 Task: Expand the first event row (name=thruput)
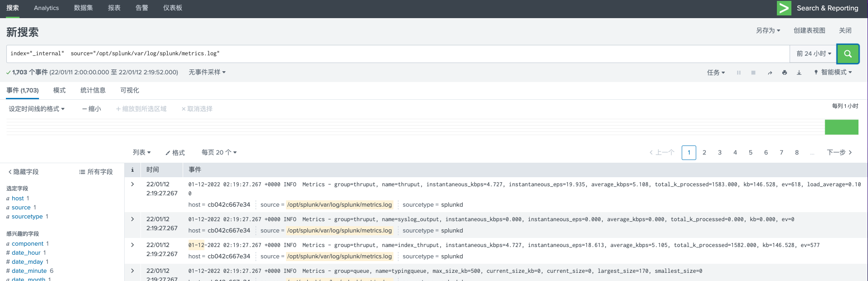pos(132,184)
